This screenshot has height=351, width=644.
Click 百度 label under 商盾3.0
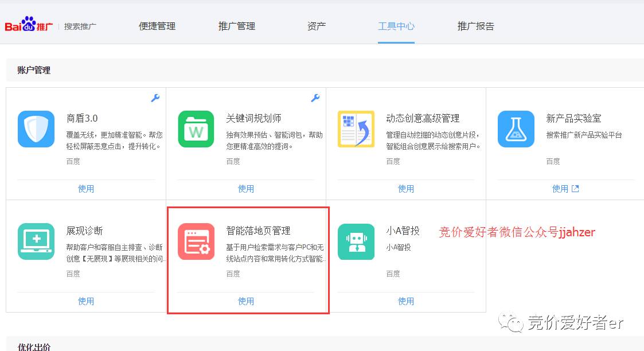pos(73,161)
